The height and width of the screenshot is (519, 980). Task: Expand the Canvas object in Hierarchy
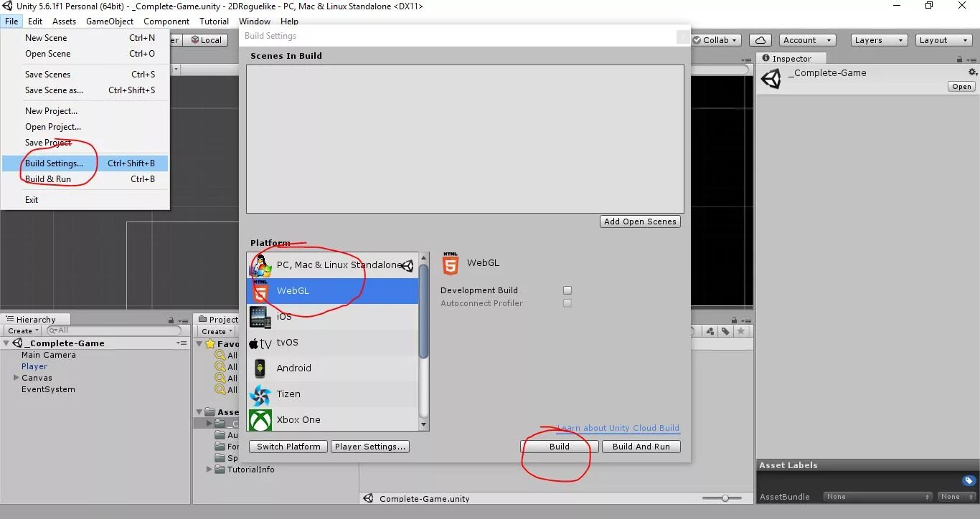[16, 378]
